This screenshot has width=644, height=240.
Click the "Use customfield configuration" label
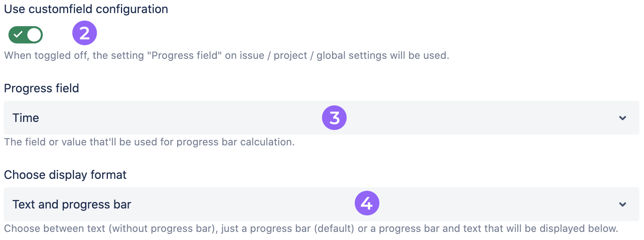coord(86,9)
